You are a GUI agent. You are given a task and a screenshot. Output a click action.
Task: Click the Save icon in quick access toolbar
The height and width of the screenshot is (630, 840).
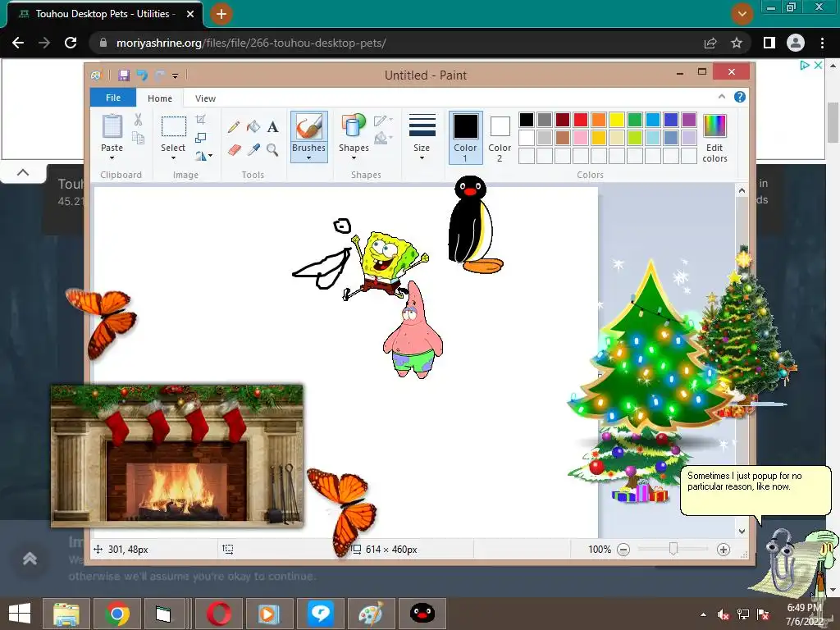(124, 75)
